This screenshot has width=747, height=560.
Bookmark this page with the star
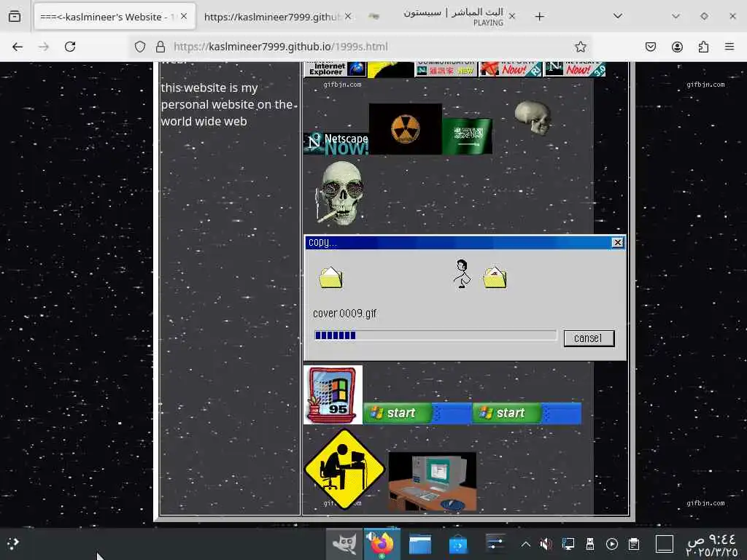(x=580, y=47)
